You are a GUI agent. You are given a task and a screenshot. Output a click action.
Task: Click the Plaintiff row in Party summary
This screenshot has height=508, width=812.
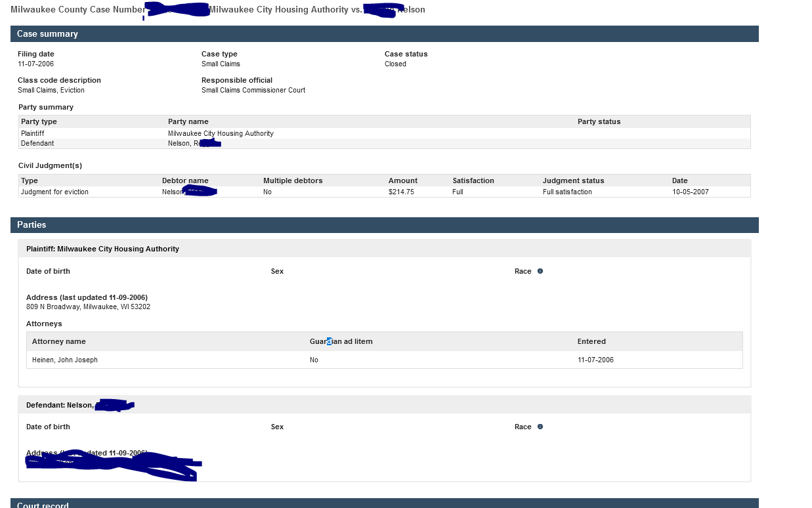385,133
